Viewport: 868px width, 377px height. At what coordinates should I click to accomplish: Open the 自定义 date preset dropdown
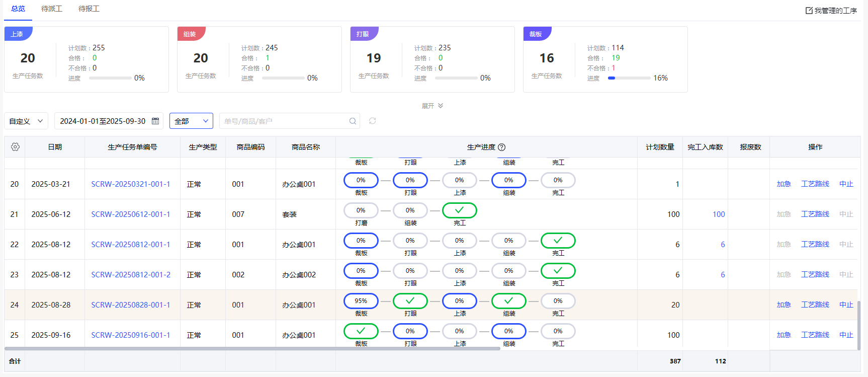click(x=26, y=121)
